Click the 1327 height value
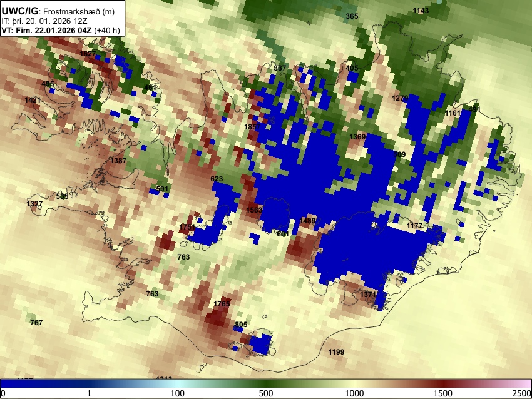Screen dimensions: 532x399 click(x=34, y=204)
